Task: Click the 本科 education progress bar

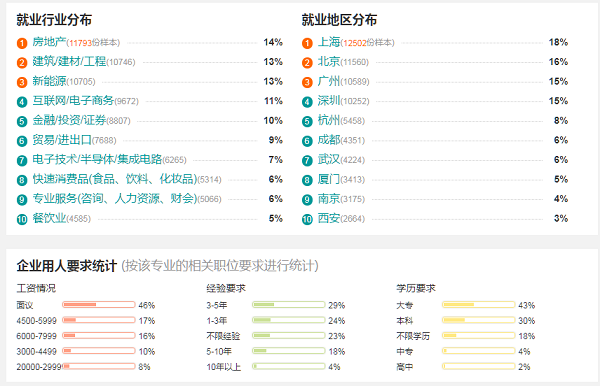Action: [478, 320]
